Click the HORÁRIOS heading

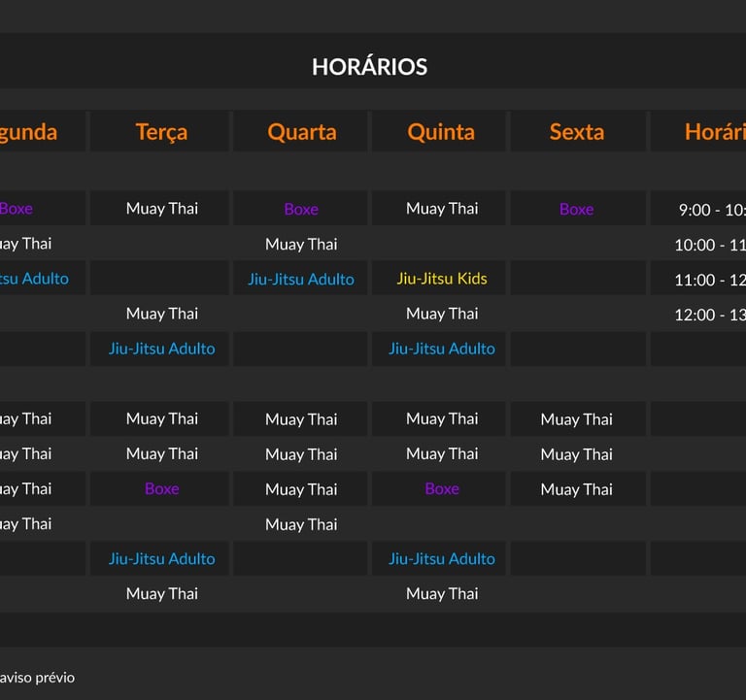pyautogui.click(x=369, y=67)
